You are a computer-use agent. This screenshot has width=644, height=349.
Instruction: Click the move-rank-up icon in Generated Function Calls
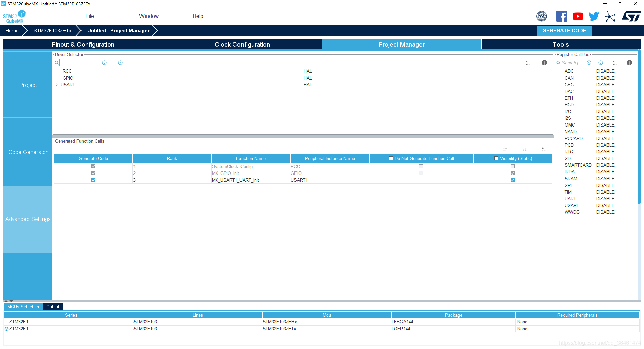tap(505, 149)
